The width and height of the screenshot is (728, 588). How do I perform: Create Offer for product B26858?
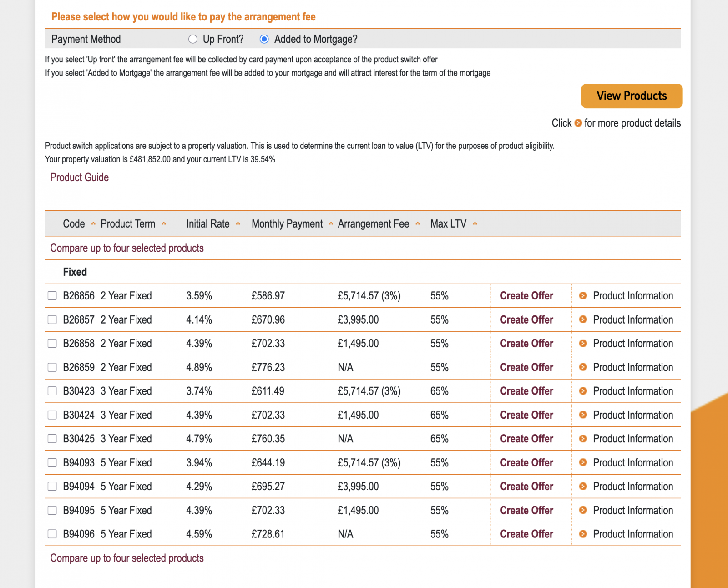pyautogui.click(x=526, y=343)
